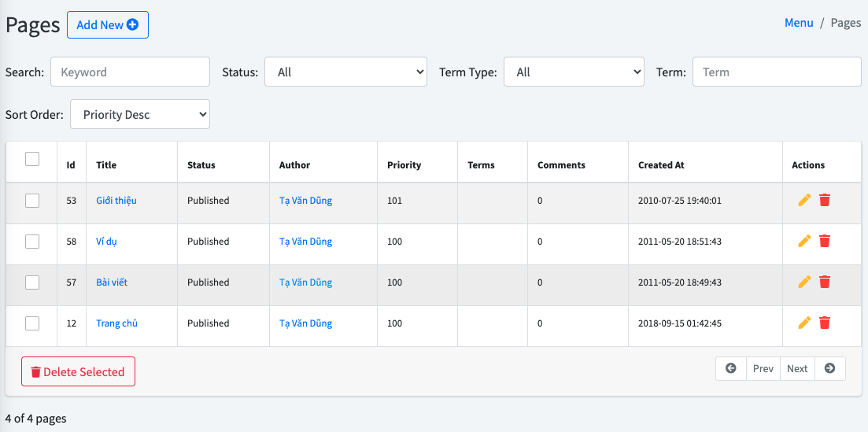Delete the Trang chủ page using trash icon

tap(825, 323)
